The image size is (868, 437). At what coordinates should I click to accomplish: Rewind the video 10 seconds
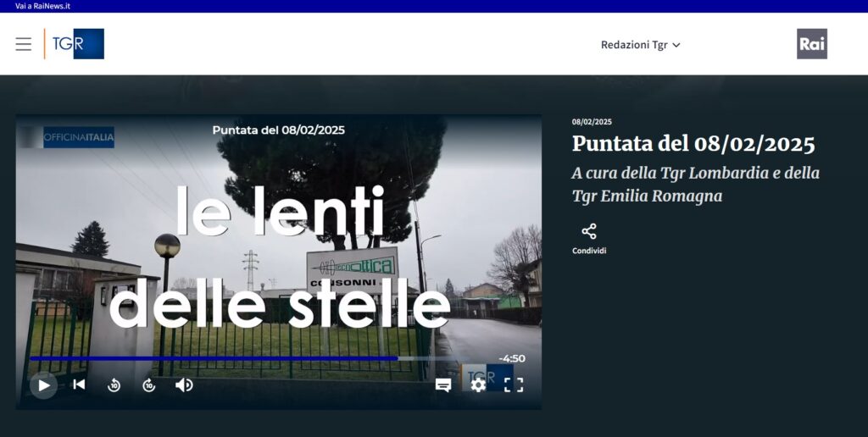pos(114,385)
